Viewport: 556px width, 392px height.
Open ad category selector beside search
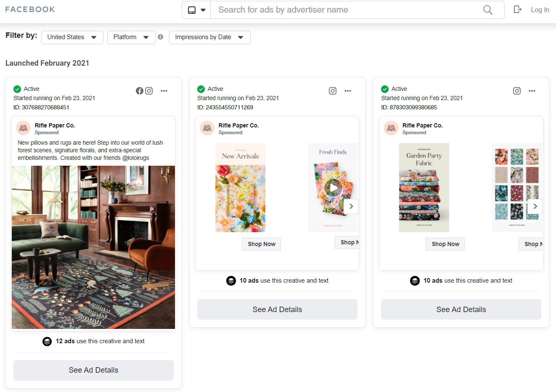coord(196,10)
